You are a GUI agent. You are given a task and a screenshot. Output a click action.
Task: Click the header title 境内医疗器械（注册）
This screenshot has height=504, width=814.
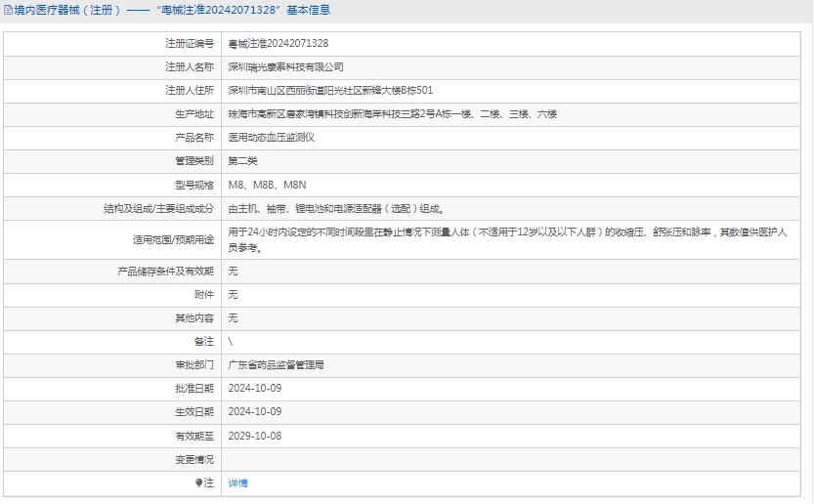pyautogui.click(x=66, y=11)
